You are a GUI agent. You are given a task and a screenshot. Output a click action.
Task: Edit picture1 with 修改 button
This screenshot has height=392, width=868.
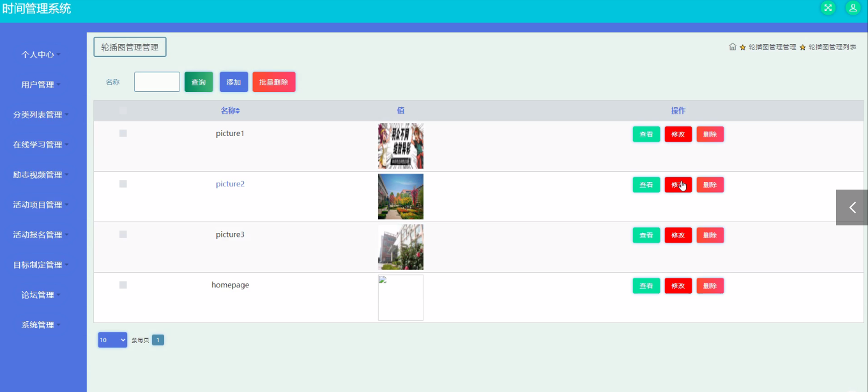click(678, 134)
